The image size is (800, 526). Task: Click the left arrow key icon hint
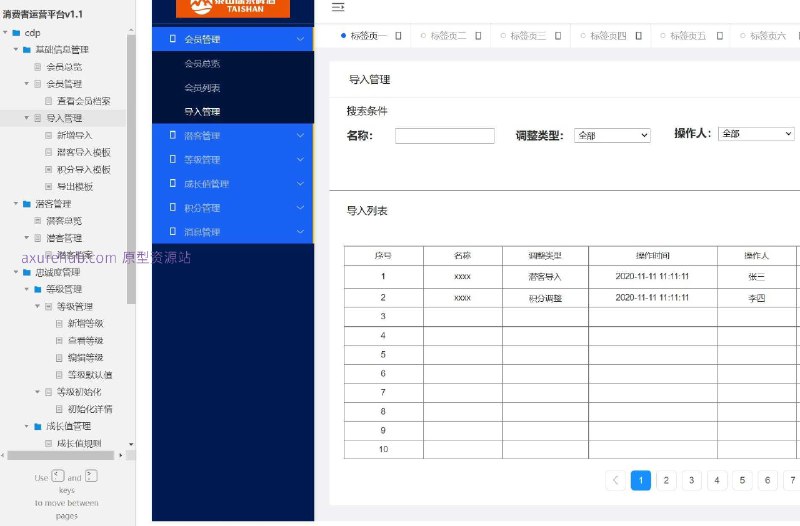(58, 476)
